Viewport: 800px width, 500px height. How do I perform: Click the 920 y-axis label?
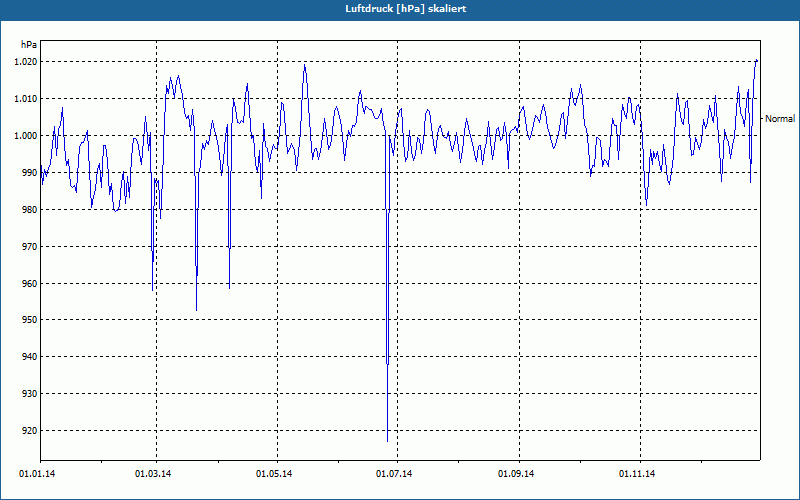(x=30, y=431)
